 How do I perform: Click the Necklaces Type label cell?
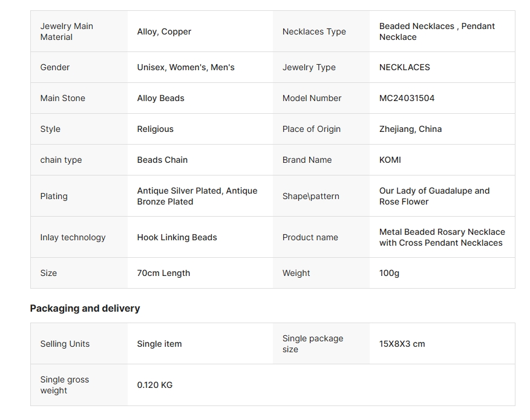pos(314,31)
